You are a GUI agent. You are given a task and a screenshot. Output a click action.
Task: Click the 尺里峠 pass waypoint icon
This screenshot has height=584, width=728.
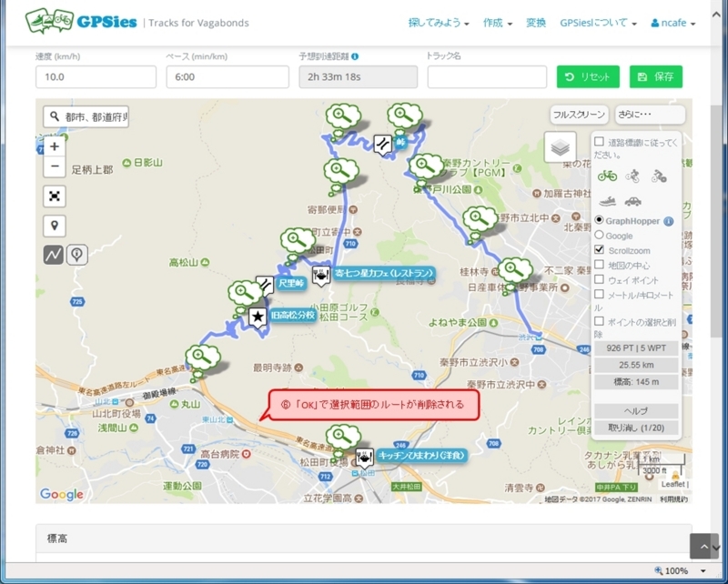pyautogui.click(x=265, y=286)
